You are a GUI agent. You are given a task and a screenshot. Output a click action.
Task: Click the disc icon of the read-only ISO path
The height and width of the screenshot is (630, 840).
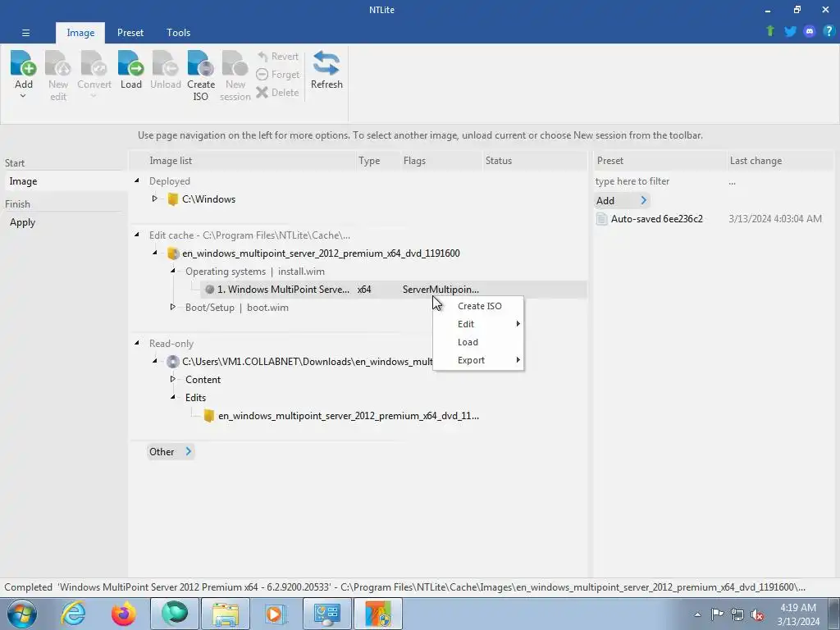172,362
